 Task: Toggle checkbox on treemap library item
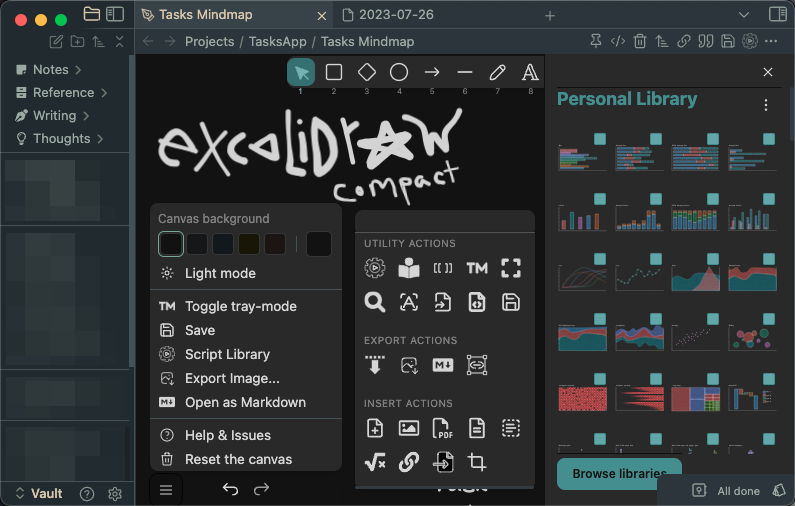pyautogui.click(x=713, y=379)
